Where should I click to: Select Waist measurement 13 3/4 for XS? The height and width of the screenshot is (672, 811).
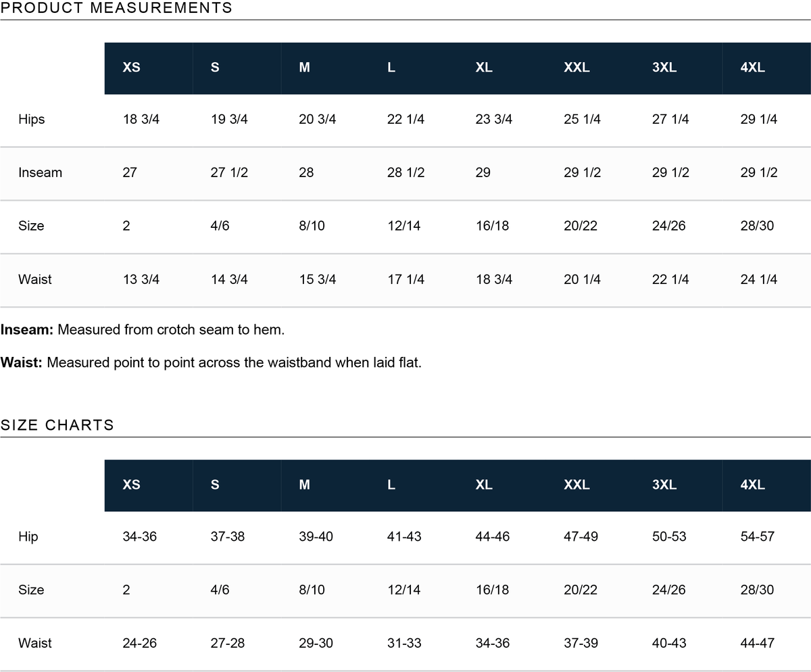141,279
